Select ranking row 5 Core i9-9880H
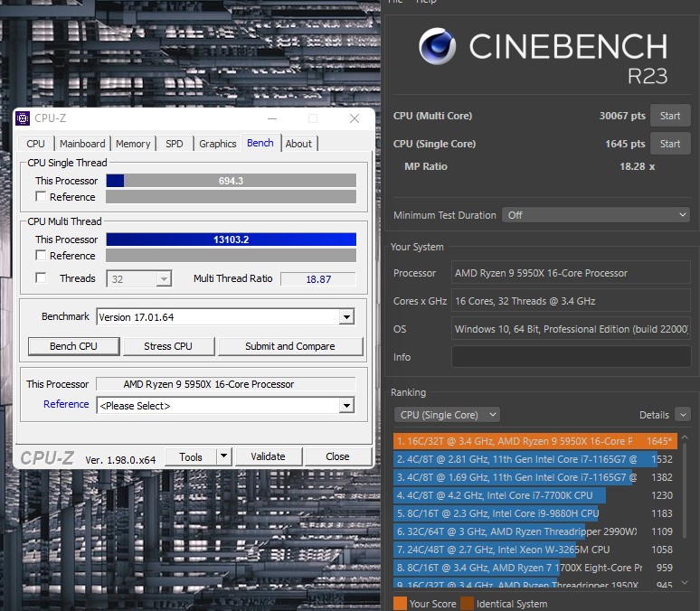 coord(535,513)
